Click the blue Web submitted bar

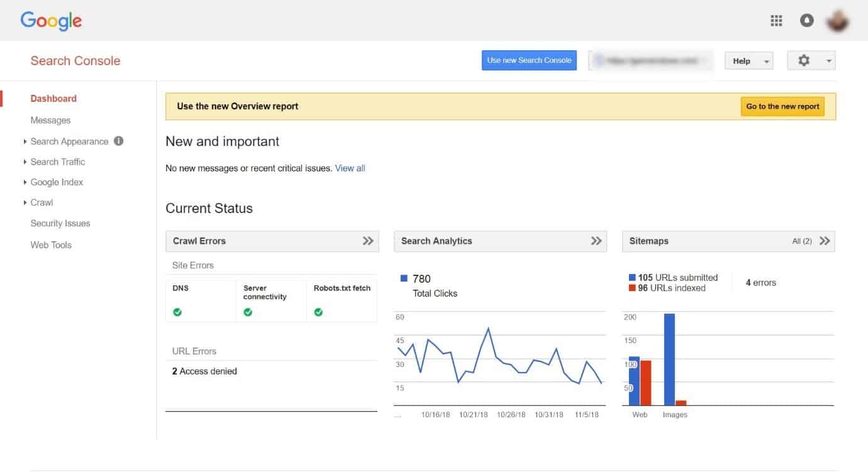coord(634,381)
